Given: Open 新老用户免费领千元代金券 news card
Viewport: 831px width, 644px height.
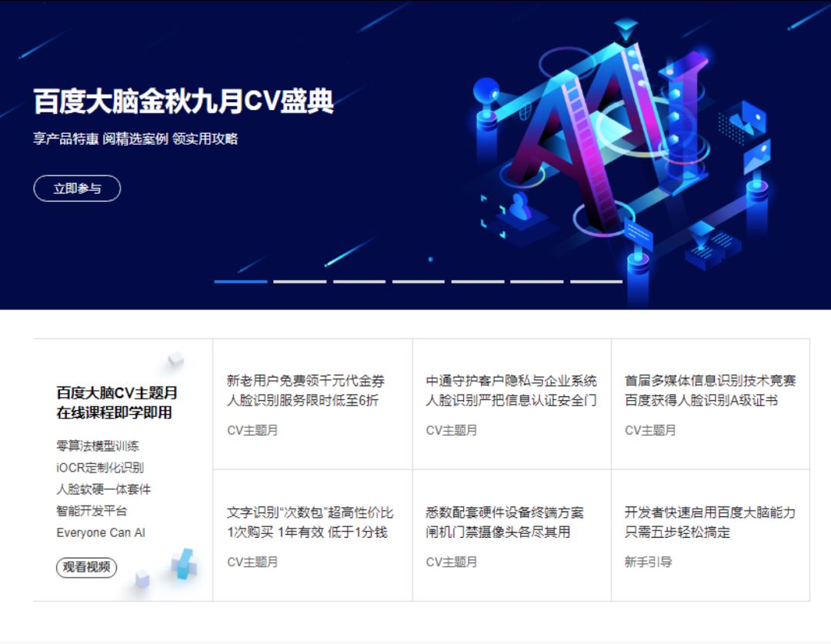Looking at the screenshot, I should point(312,404).
